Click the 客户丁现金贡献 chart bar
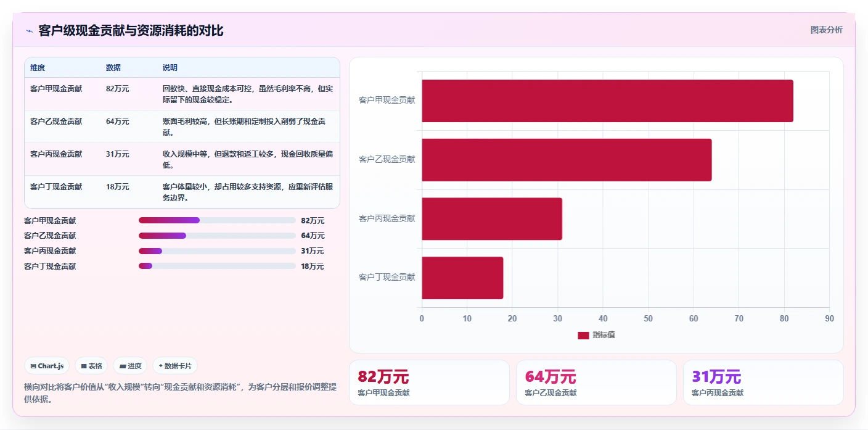The width and height of the screenshot is (868, 430). click(462, 278)
